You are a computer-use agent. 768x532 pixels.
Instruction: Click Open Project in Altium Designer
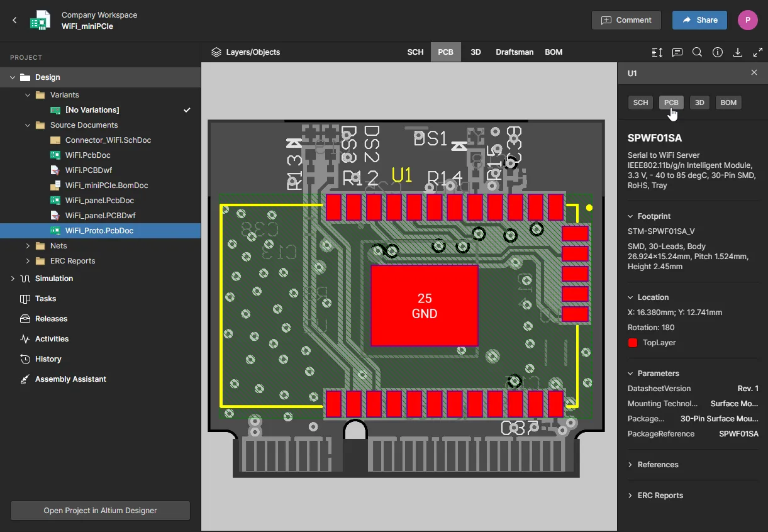tap(100, 511)
